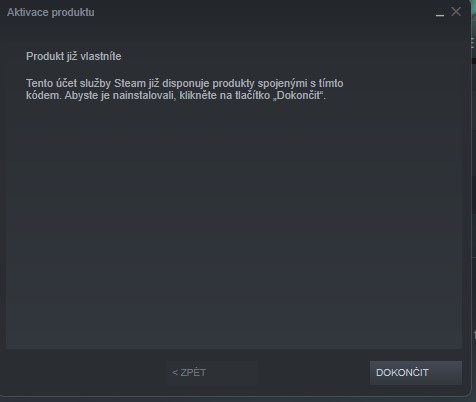This screenshot has height=402, width=476.
Task: Click the empty title bar space before the minimize icon
Action: pos(263,12)
